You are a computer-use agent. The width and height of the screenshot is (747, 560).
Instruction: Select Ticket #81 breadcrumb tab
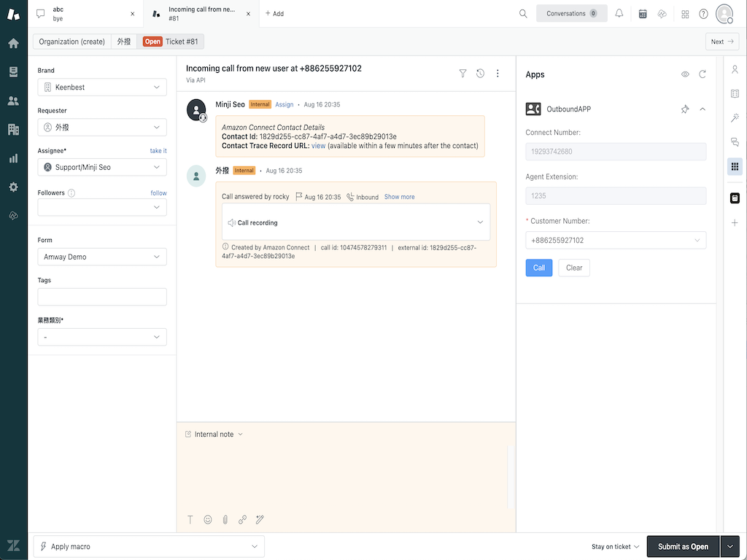coord(171,42)
